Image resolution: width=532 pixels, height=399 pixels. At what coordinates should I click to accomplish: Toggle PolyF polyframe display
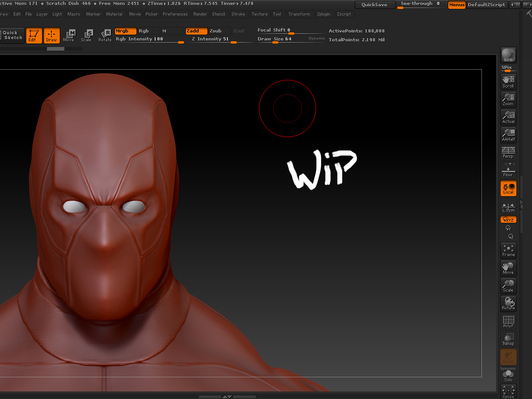tap(508, 321)
